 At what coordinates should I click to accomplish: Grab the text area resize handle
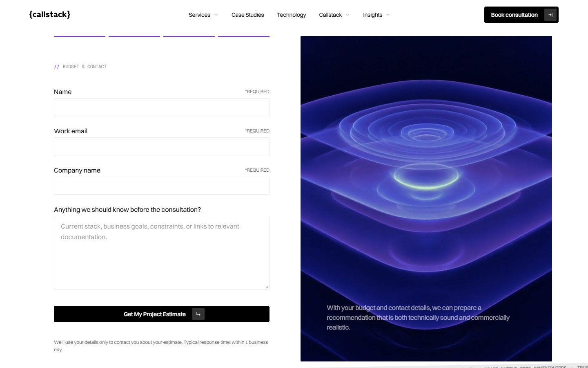tap(267, 287)
